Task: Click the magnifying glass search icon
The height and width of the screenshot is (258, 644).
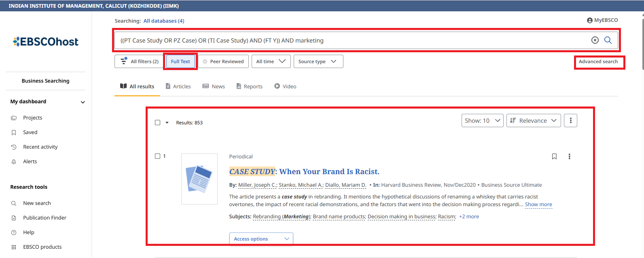Action: pyautogui.click(x=608, y=40)
